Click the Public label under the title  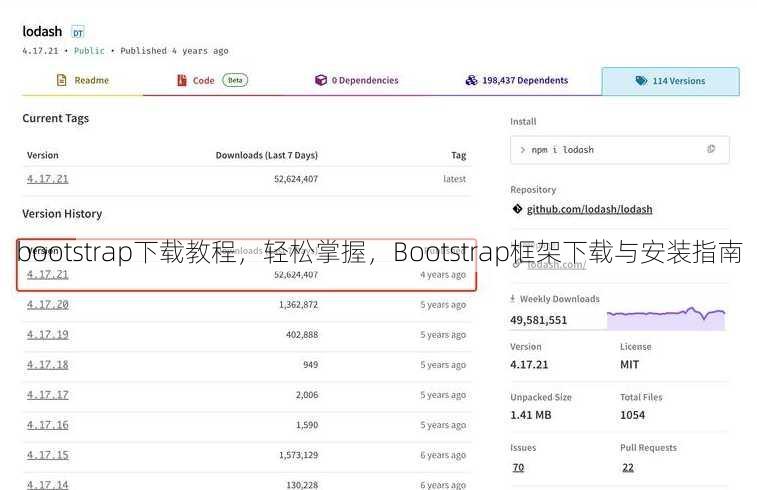(89, 51)
